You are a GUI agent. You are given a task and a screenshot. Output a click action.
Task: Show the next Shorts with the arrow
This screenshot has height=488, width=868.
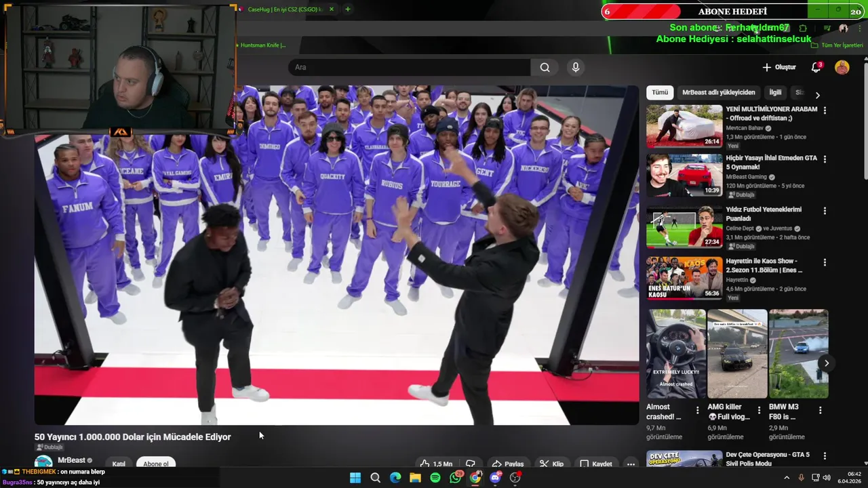[826, 363]
